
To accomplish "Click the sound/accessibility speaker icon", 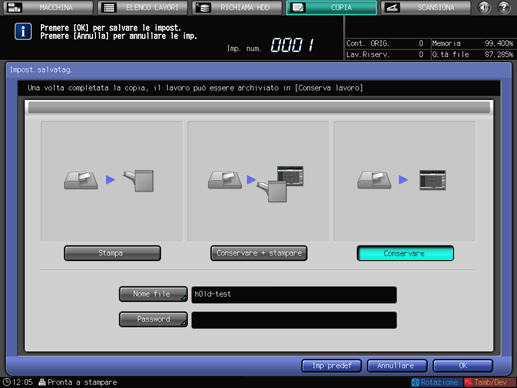I will (x=484, y=7).
